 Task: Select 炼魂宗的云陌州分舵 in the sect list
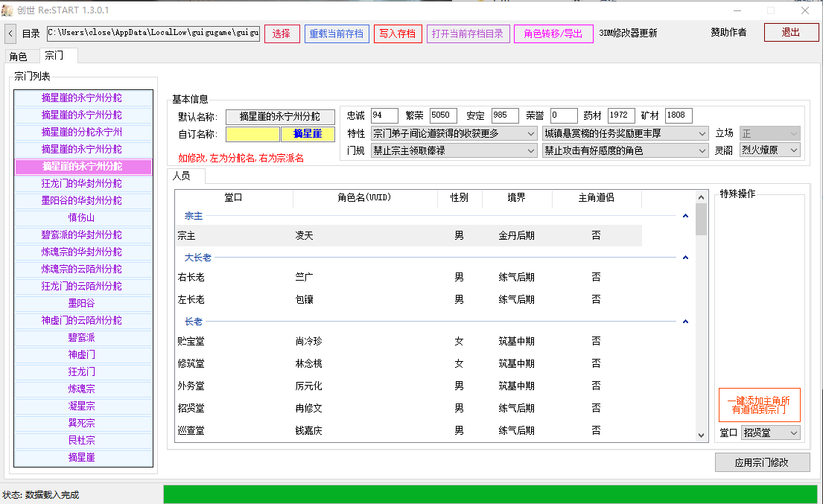pos(83,269)
